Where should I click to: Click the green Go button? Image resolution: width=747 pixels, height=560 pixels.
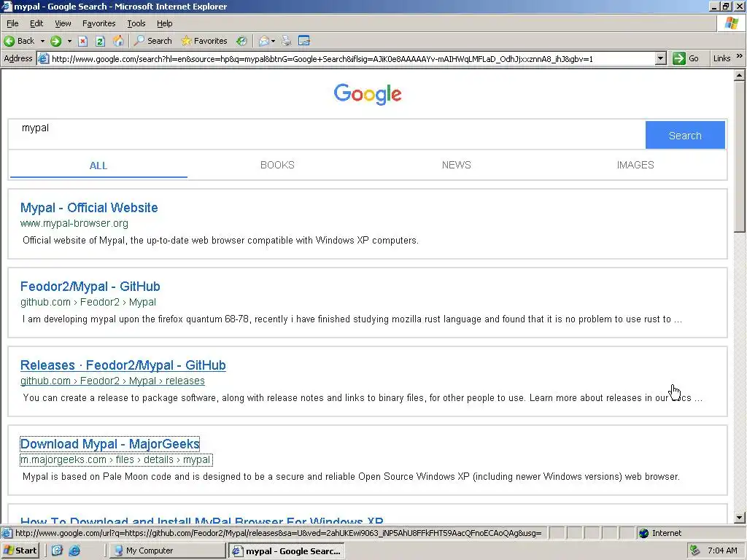(x=686, y=58)
